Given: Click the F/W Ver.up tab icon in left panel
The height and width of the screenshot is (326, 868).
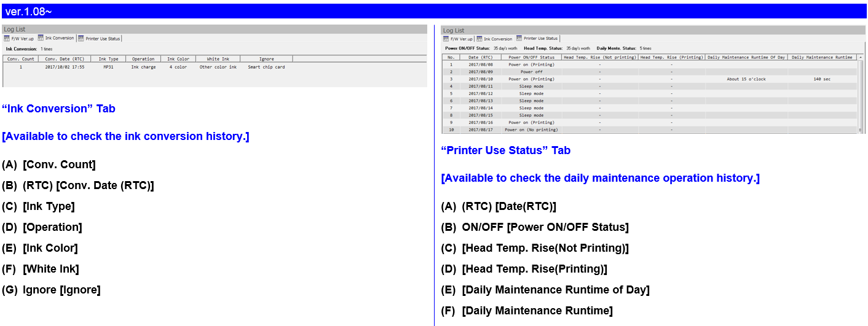Looking at the screenshot, I should click(7, 38).
